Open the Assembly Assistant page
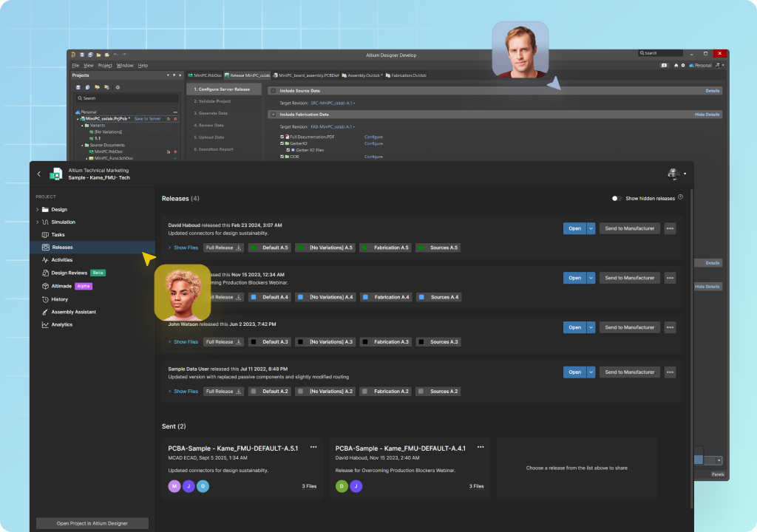 [x=73, y=312]
